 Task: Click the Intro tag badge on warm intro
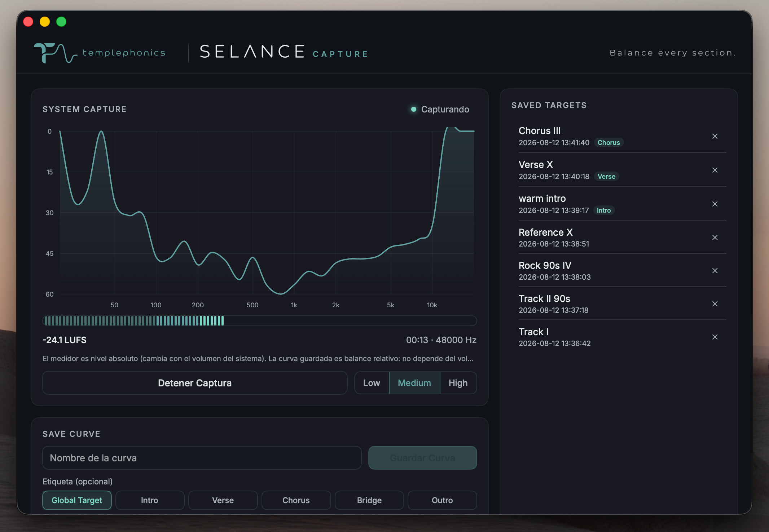[x=604, y=210]
